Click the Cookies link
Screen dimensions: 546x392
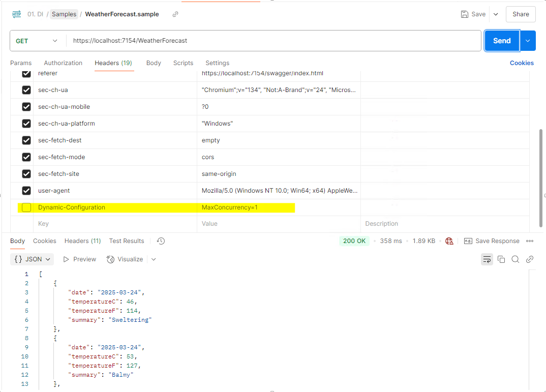(522, 63)
